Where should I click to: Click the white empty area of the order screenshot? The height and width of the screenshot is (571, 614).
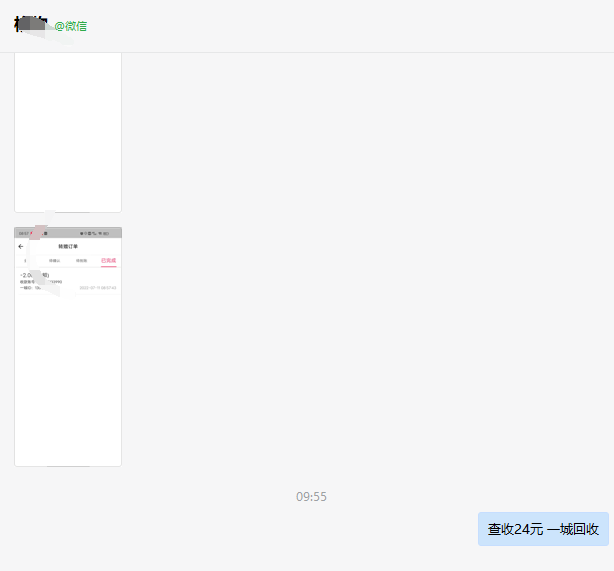pos(68,380)
